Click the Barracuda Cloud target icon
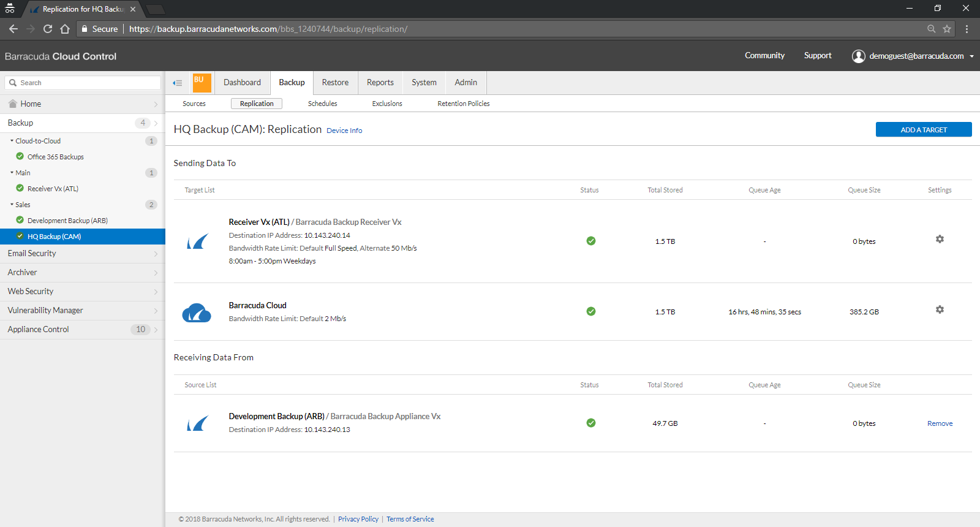980x527 pixels. coord(197,313)
